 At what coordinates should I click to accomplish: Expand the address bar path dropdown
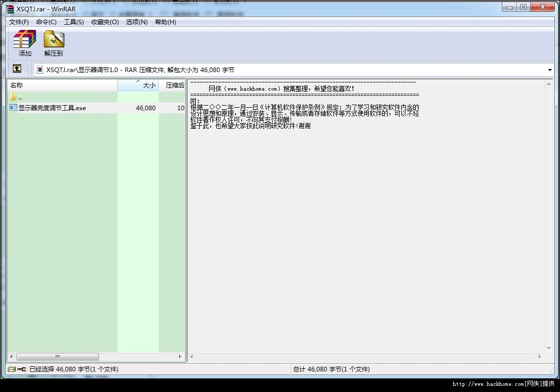click(550, 70)
